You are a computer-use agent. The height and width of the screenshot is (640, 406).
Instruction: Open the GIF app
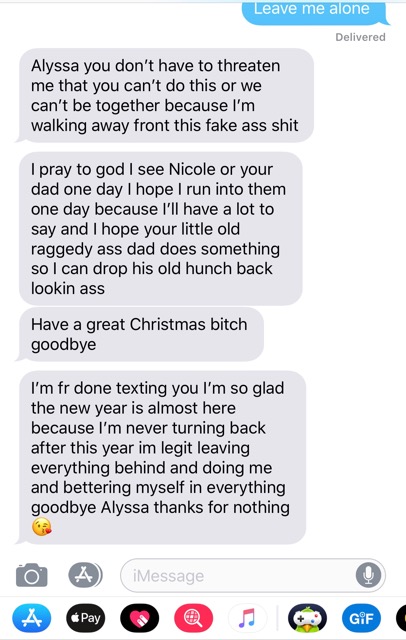point(361,618)
